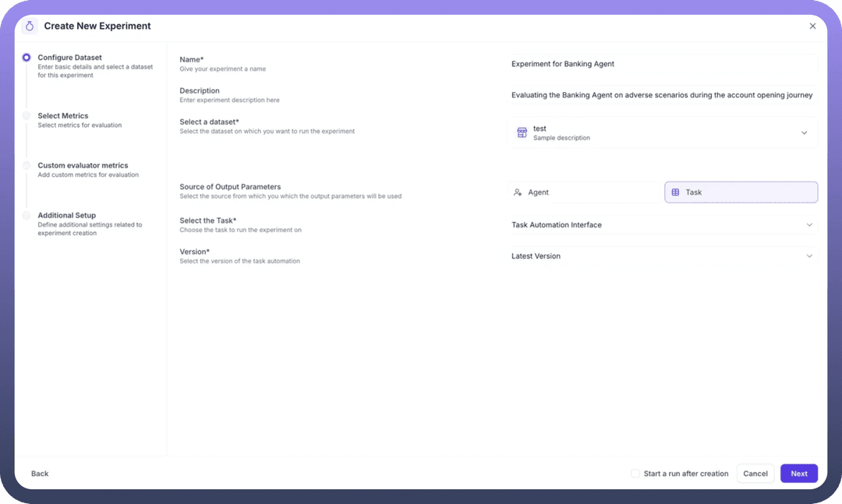The height and width of the screenshot is (504, 842).
Task: Click the Cancel button
Action: coord(755,474)
